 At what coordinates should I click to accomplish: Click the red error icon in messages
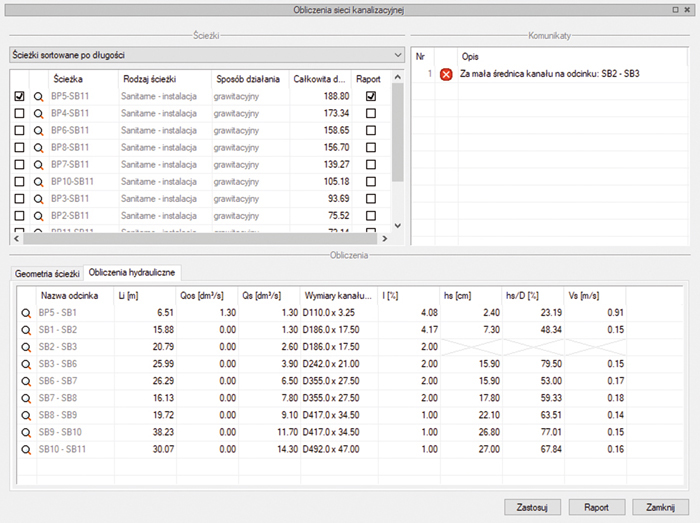pyautogui.click(x=446, y=75)
